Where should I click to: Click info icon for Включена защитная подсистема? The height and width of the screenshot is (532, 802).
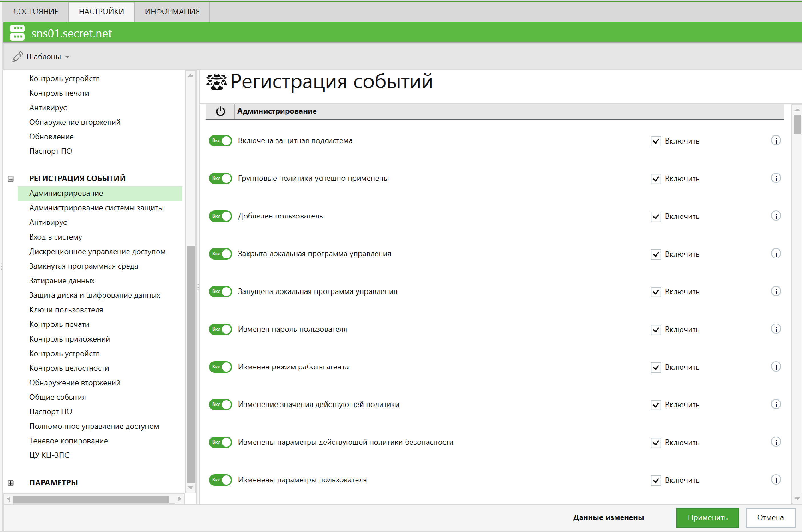tap(775, 140)
